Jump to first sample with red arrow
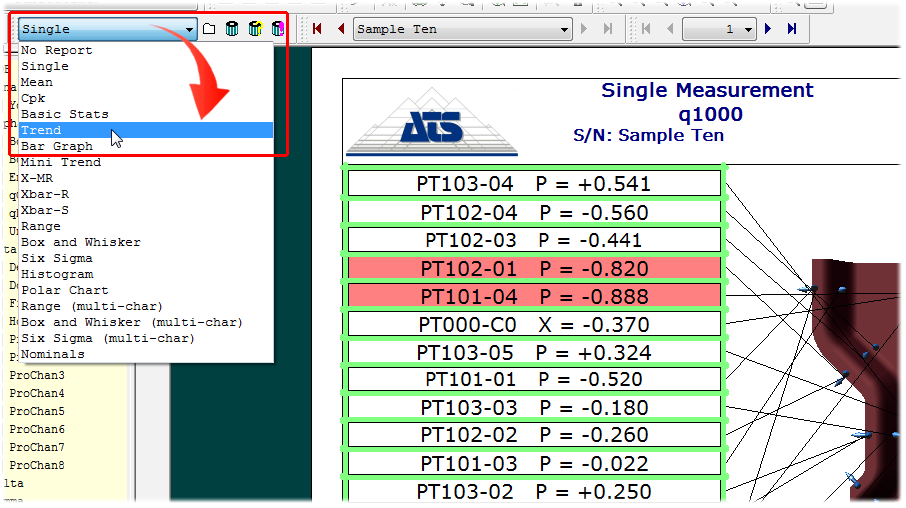The width and height of the screenshot is (906, 508). [x=317, y=29]
